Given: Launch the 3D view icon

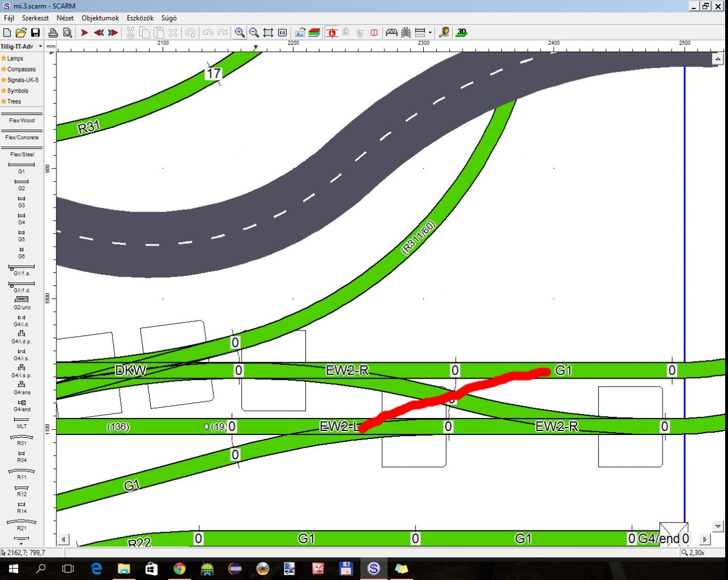Looking at the screenshot, I should (461, 33).
